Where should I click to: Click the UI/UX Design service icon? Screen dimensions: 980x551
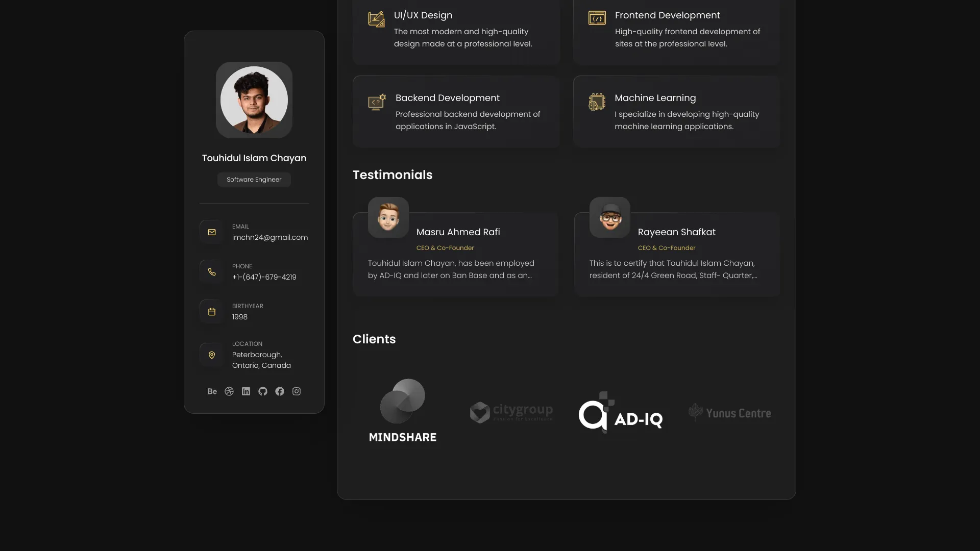377,19
